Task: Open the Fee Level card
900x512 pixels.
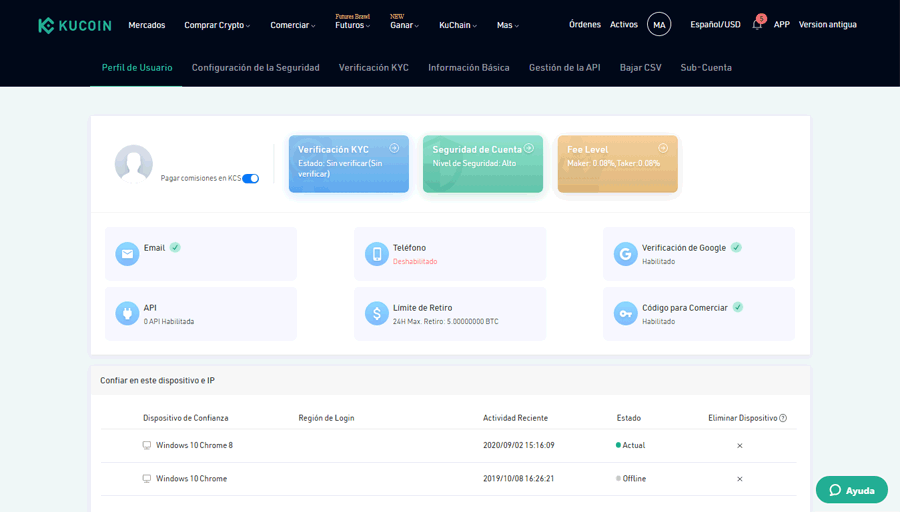Action: coord(618,164)
